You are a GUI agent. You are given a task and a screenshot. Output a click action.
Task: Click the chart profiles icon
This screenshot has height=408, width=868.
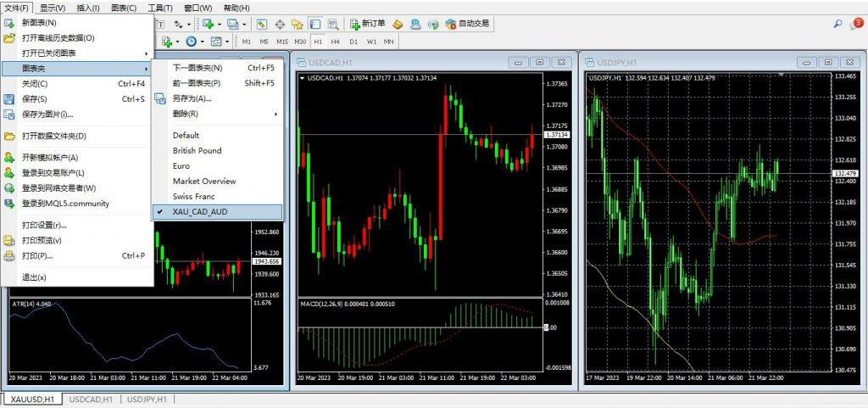pos(232,25)
